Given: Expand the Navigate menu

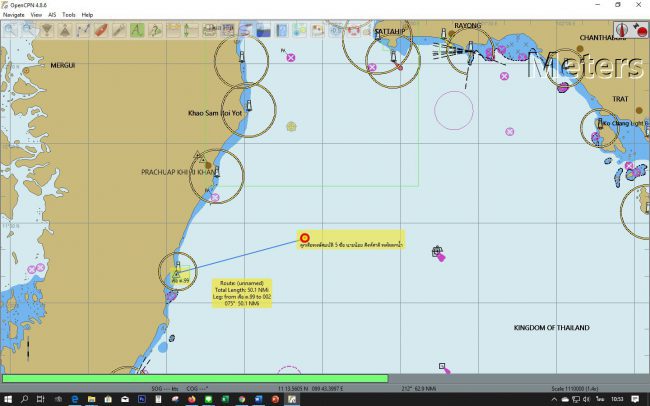Looking at the screenshot, I should [13, 15].
